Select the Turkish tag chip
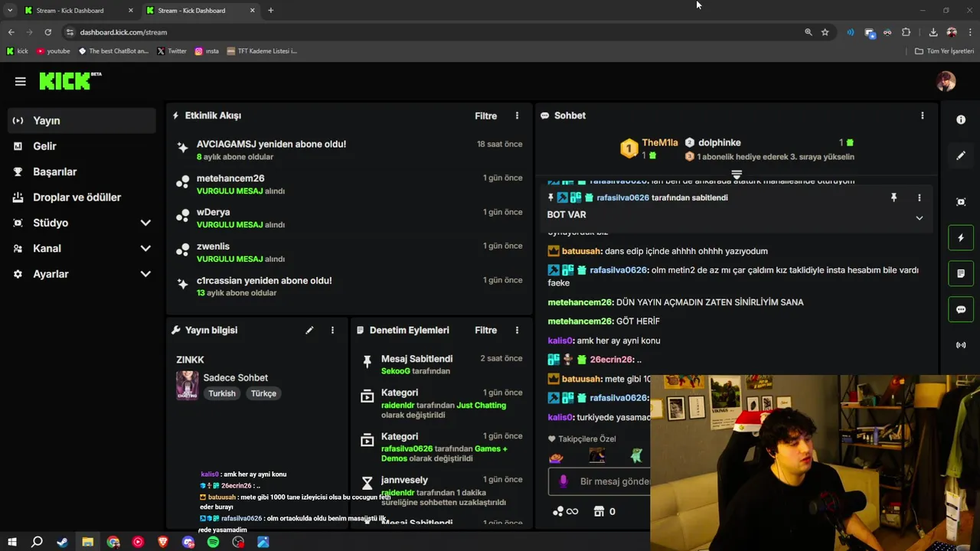This screenshot has height=551, width=980. pyautogui.click(x=222, y=393)
